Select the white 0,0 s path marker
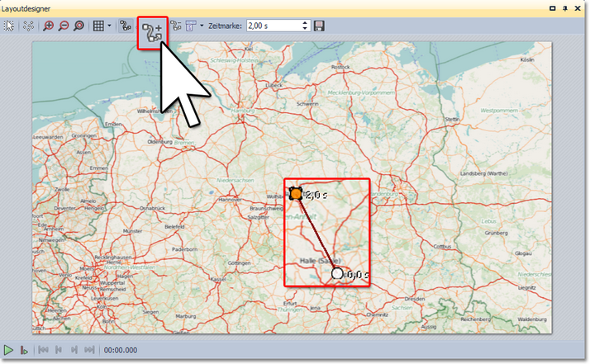The image size is (590, 364). click(336, 273)
